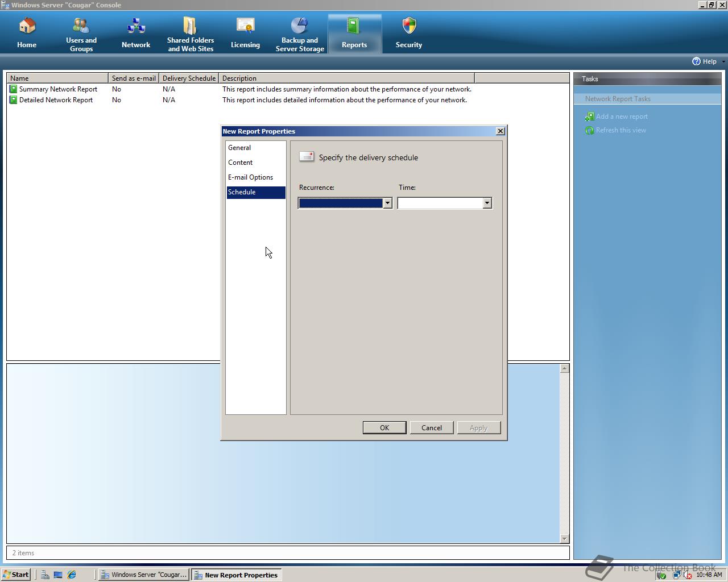Open the Security section

pos(409,34)
